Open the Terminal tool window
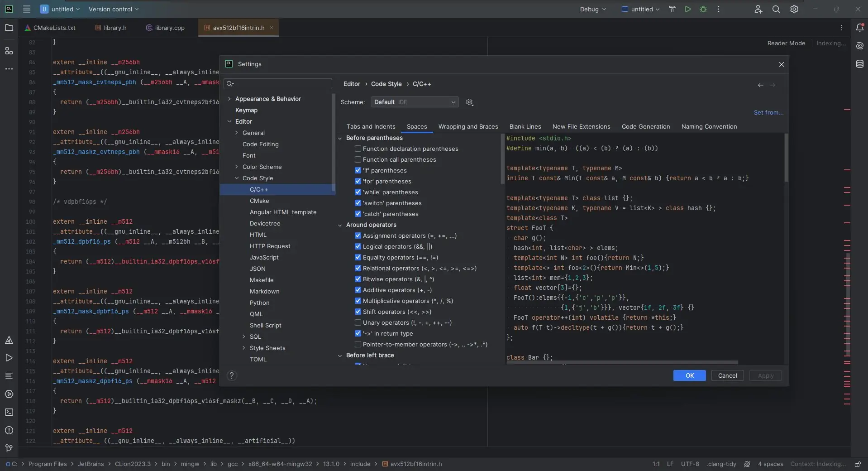This screenshot has height=471, width=868. (x=9, y=412)
